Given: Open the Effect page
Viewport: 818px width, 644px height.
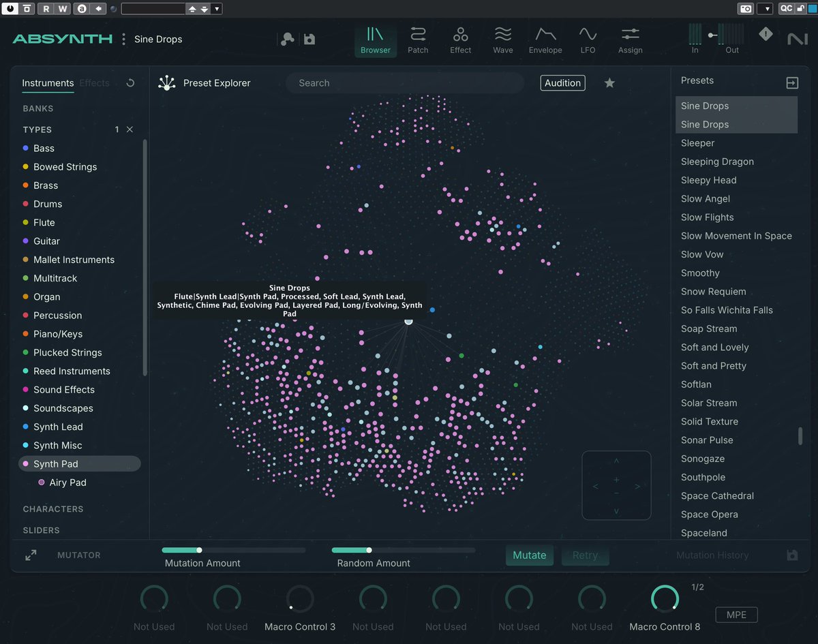Looking at the screenshot, I should tap(460, 40).
